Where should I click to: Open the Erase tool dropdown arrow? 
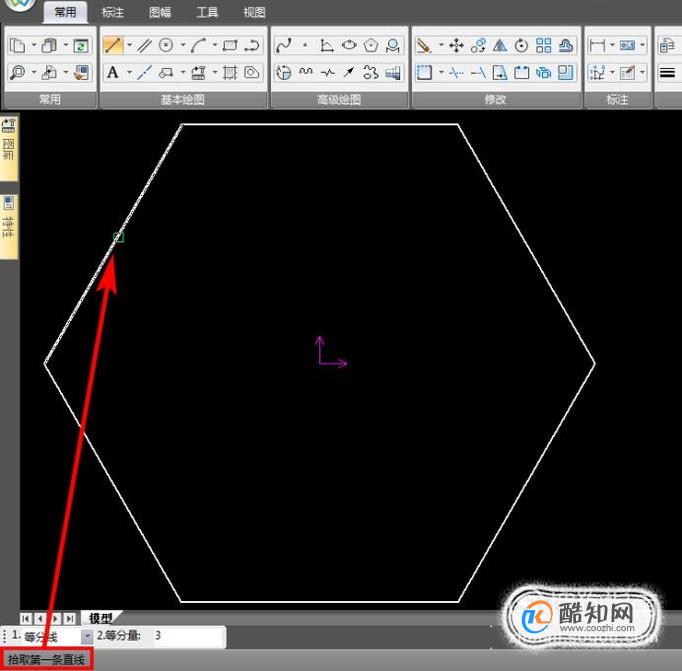coord(441,45)
